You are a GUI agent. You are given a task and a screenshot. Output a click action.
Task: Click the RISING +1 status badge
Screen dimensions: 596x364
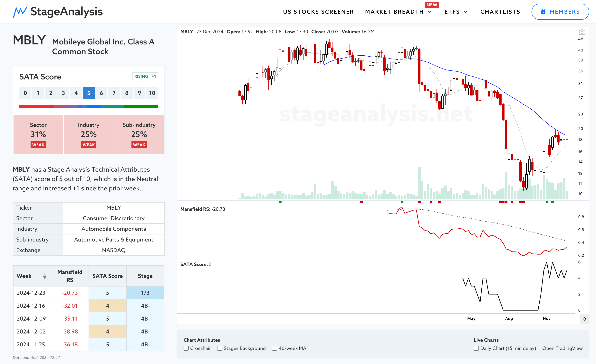click(x=145, y=76)
